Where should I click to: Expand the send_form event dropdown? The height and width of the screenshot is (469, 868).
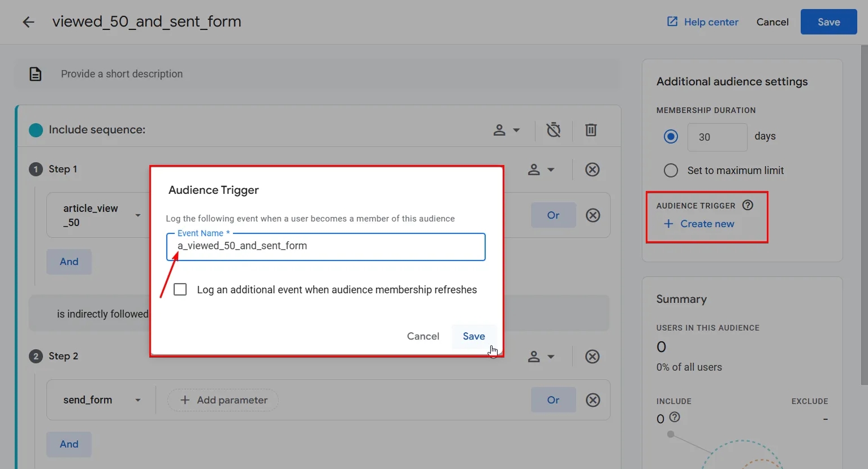(138, 400)
